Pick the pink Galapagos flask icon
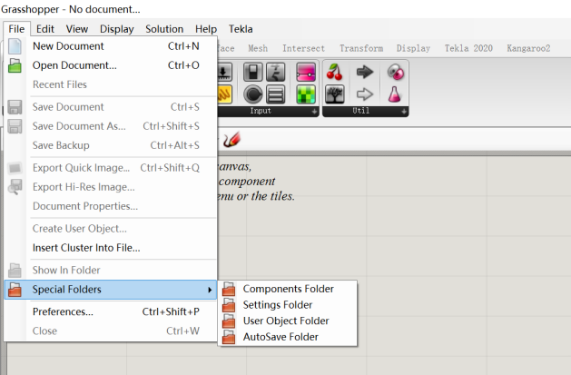The height and width of the screenshot is (375, 571). (394, 94)
